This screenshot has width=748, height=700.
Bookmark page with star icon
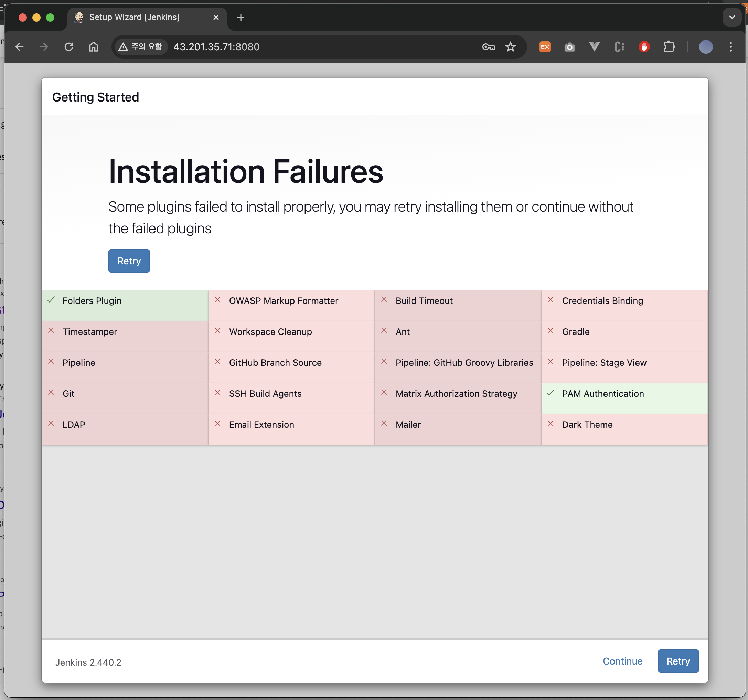(x=510, y=47)
